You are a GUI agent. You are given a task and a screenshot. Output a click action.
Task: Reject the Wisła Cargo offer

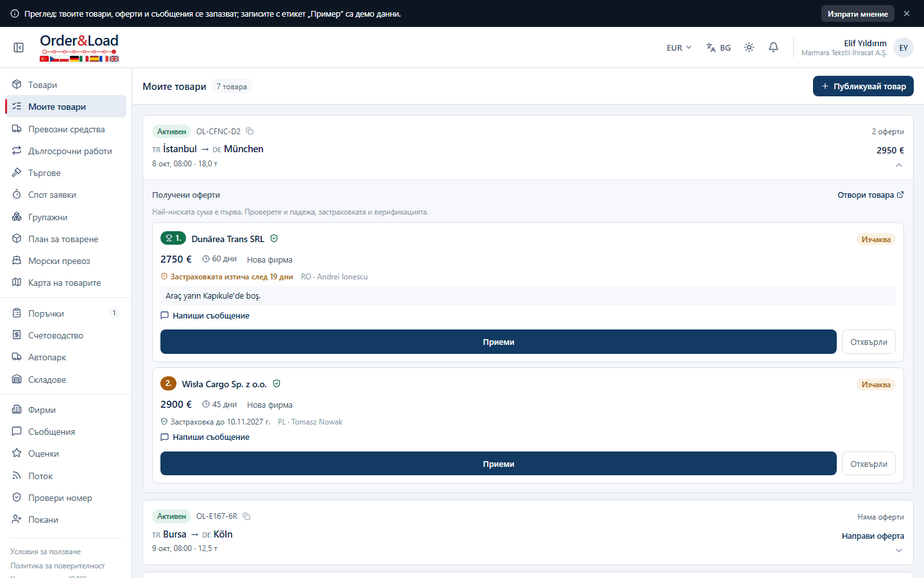(869, 464)
